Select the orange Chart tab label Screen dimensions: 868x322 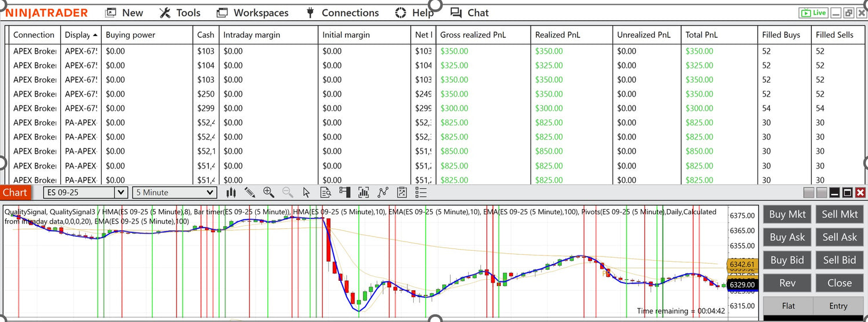click(x=15, y=193)
